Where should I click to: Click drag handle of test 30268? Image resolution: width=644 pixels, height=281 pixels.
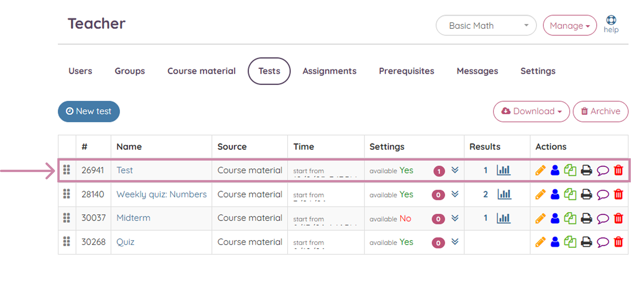67,241
